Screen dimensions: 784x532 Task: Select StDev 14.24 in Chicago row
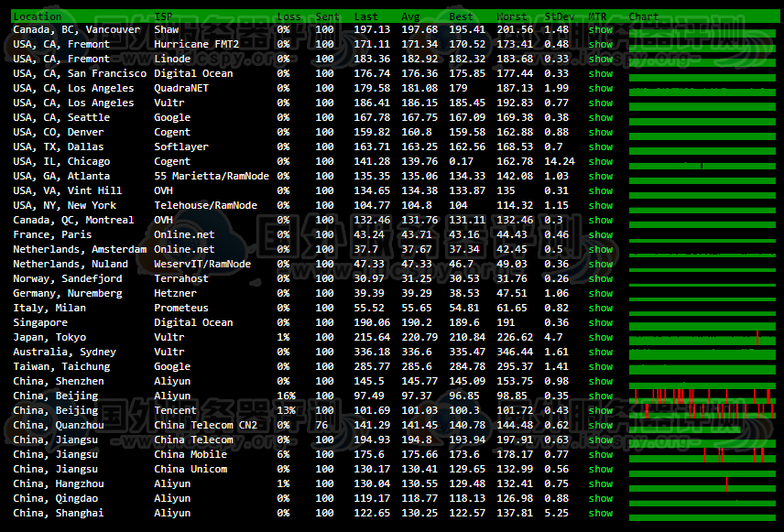point(560,161)
